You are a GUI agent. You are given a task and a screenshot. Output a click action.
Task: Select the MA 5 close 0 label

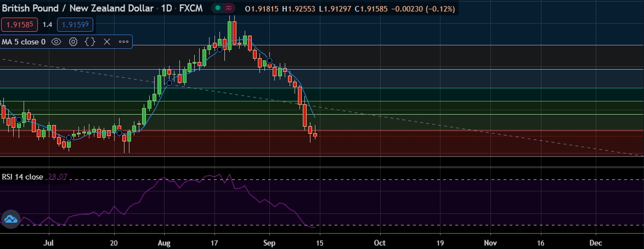pyautogui.click(x=24, y=42)
